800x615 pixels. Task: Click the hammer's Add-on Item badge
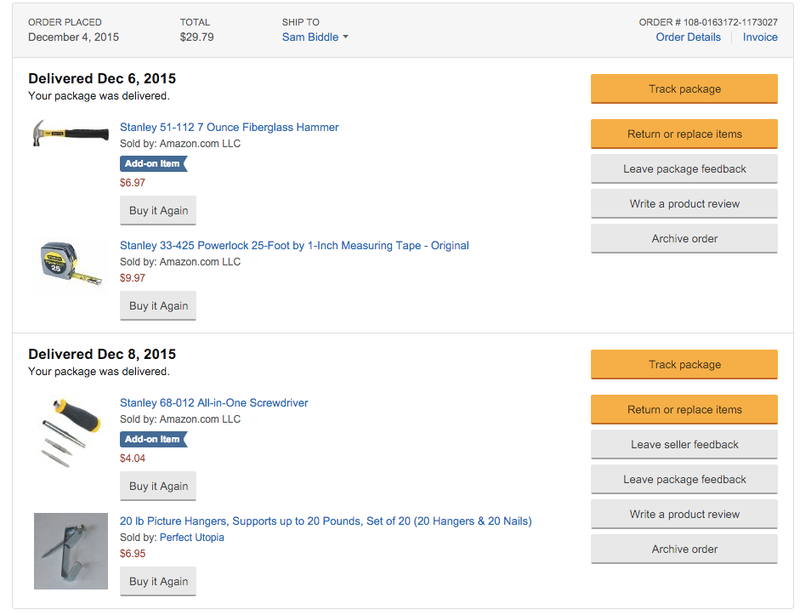[x=154, y=164]
